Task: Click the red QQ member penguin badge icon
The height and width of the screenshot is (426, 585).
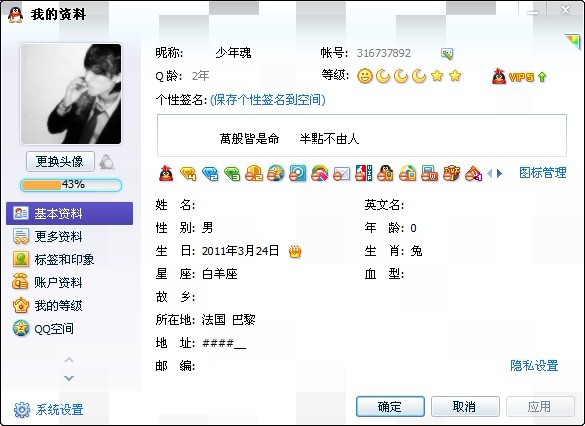Action: [166, 173]
